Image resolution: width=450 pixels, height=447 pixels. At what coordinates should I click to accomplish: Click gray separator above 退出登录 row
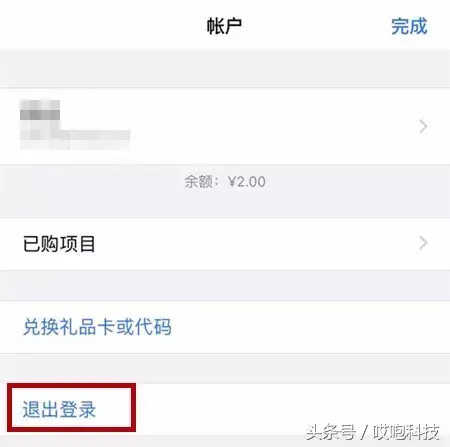point(225,369)
